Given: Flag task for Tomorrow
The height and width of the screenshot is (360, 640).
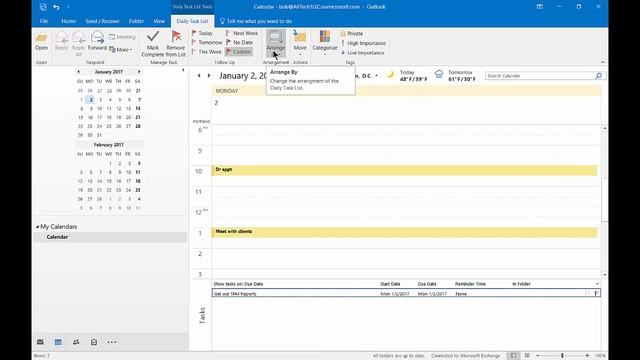Looking at the screenshot, I should click(207, 42).
